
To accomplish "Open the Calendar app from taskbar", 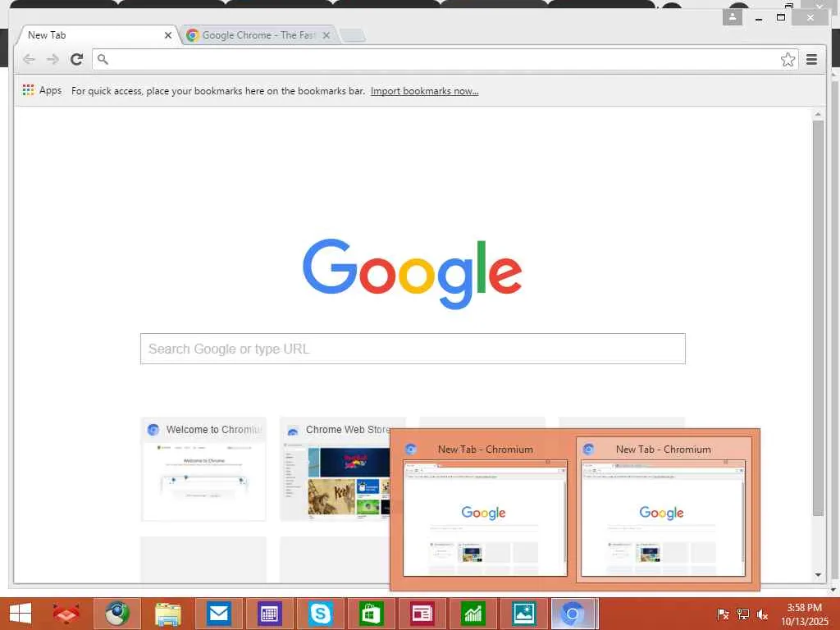I will (x=269, y=614).
